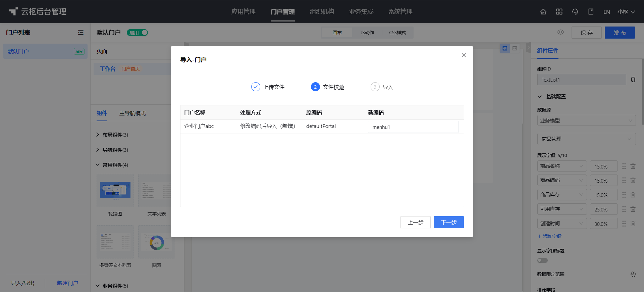Open the 业务模型 data source dropdown
Viewport: 644px width, 292px height.
586,120
